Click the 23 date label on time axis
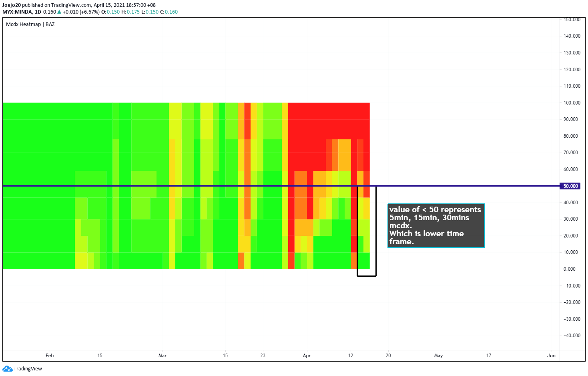The image size is (588, 376). 263,356
